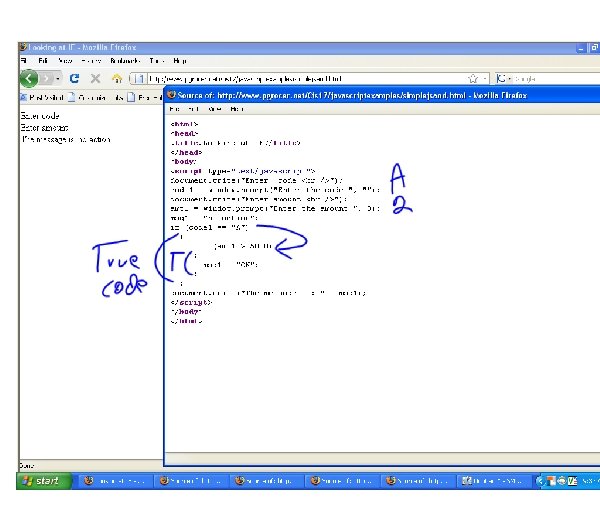The image size is (600, 512).
Task: Open the Edit menu in the source viewer window
Action: [x=194, y=109]
